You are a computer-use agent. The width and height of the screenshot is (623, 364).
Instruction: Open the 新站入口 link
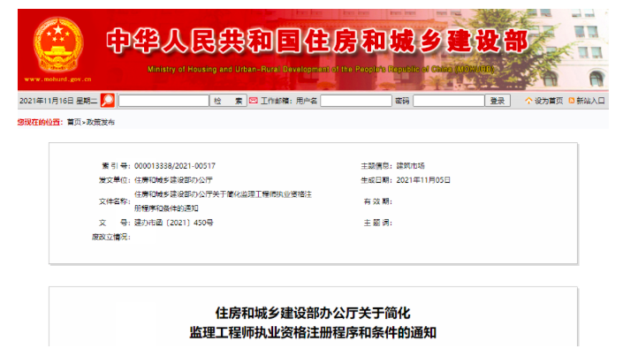click(x=590, y=101)
